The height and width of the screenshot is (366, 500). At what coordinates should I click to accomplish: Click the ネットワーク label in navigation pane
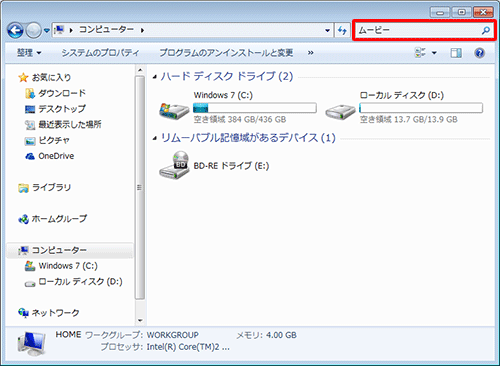coord(55,313)
